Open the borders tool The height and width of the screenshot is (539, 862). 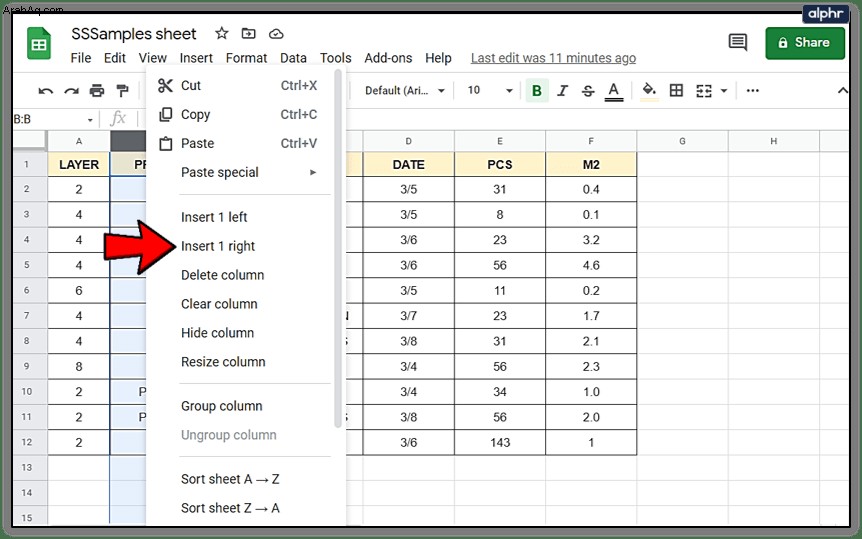point(676,91)
